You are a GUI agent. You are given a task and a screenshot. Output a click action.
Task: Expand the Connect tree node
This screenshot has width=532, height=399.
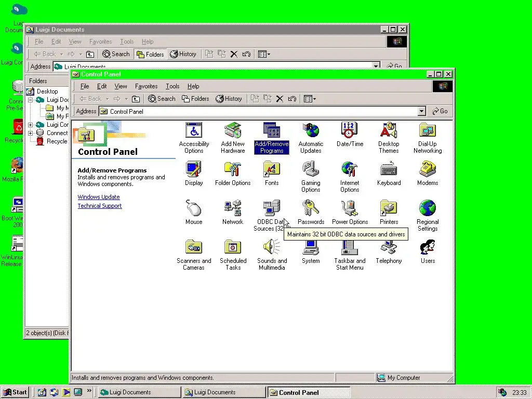(31, 133)
